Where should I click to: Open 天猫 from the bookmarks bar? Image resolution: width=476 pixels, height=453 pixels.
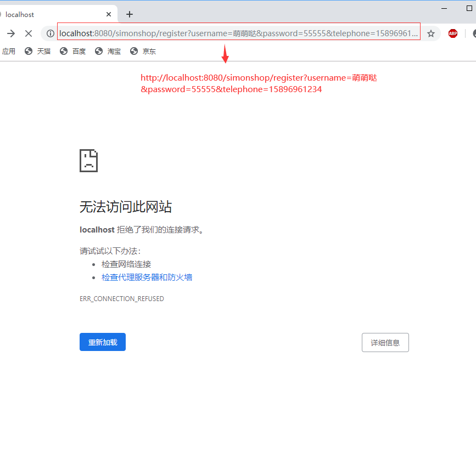(x=37, y=51)
